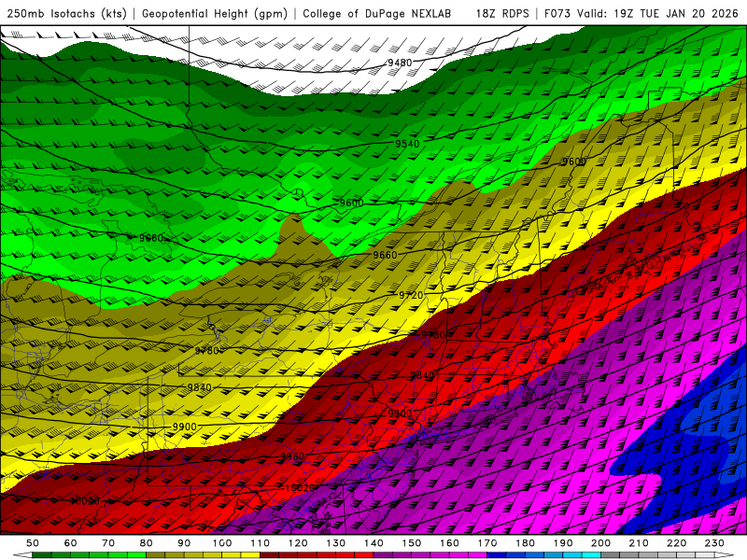This screenshot has height=560, width=747.
Task: Click the 200 knot legend value
Action: pos(600,543)
